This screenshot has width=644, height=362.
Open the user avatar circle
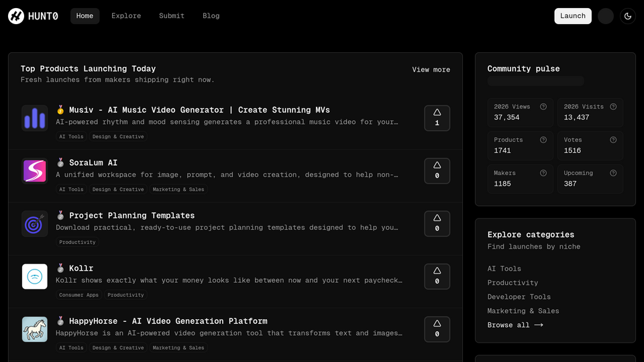click(x=605, y=16)
